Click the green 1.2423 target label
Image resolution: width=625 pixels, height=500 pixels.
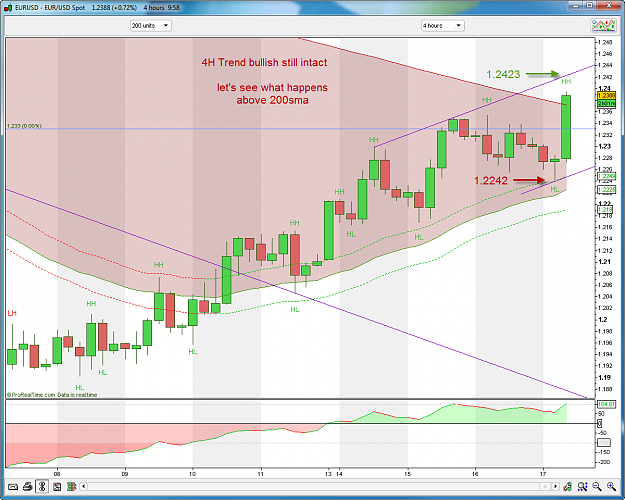[x=503, y=74]
